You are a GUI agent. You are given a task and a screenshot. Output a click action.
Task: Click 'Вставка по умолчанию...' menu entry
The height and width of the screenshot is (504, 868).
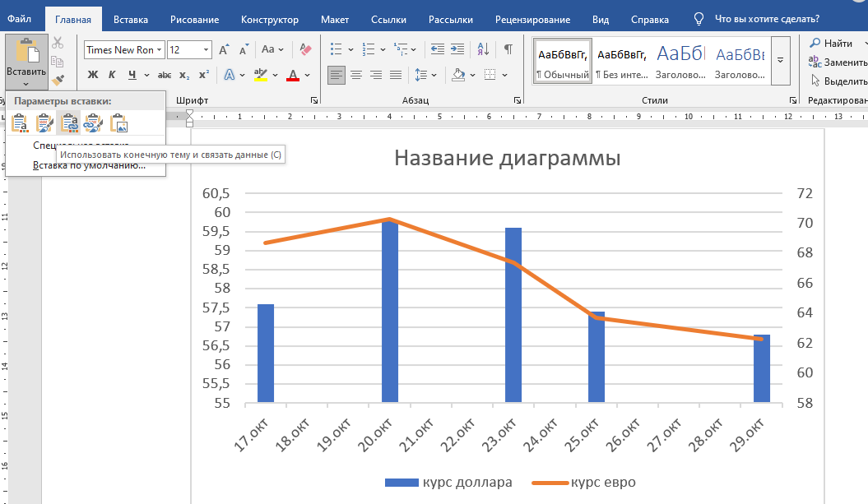(89, 165)
